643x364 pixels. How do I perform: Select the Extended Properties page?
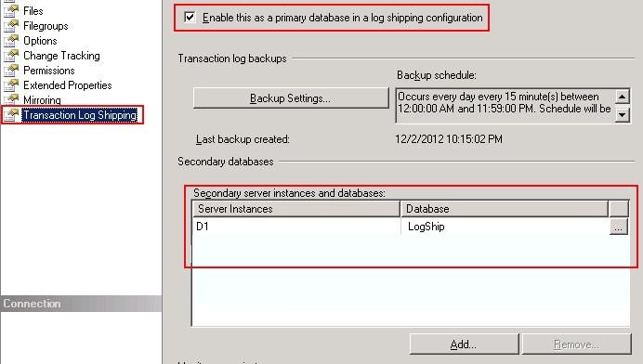pyautogui.click(x=68, y=85)
